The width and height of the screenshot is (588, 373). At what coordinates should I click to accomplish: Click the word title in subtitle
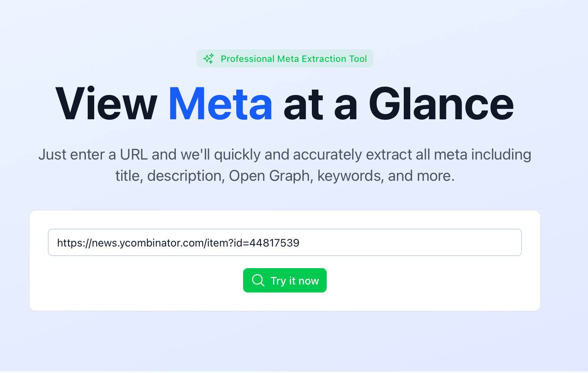(x=129, y=176)
